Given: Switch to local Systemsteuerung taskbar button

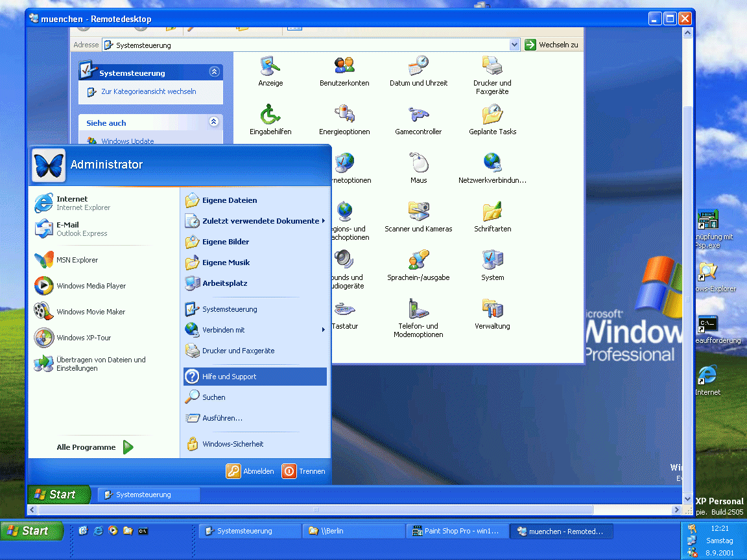Looking at the screenshot, I should (250, 531).
